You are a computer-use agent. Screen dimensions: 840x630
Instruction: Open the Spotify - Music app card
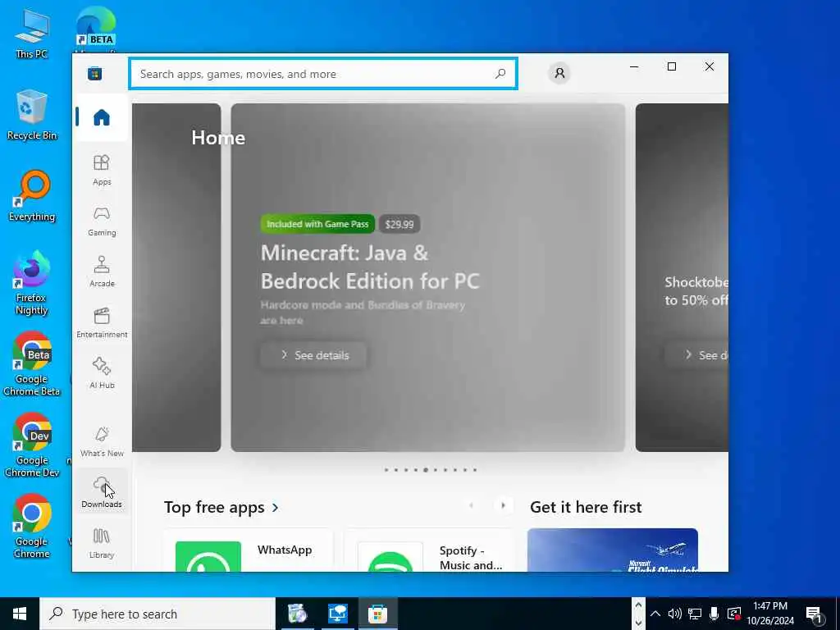(428, 550)
